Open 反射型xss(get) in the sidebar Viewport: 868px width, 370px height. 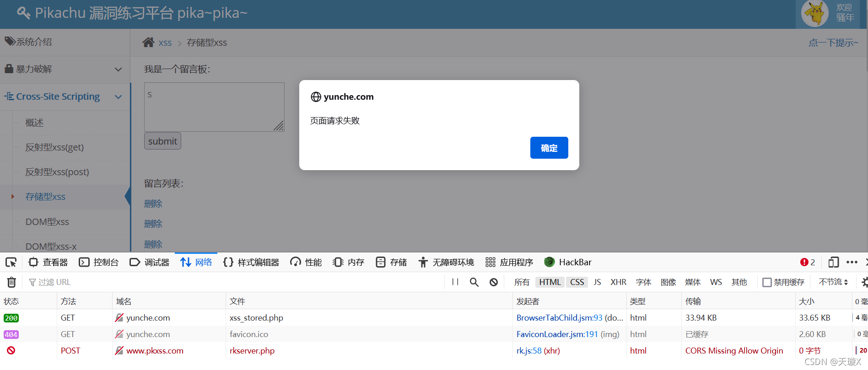click(54, 147)
